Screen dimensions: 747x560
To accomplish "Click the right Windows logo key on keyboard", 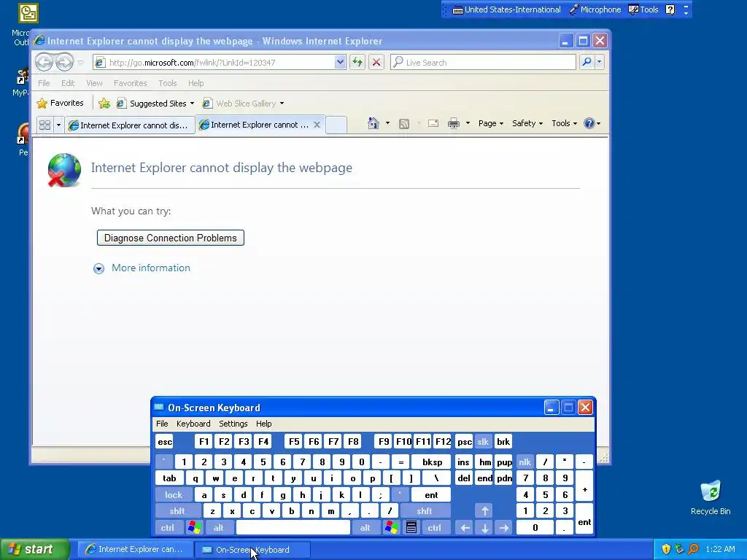I will point(392,528).
